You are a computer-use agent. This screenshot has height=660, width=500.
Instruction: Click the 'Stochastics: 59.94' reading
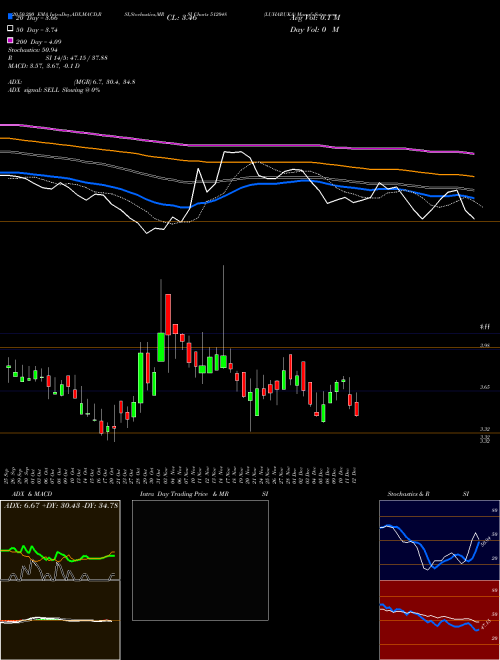pos(33,50)
